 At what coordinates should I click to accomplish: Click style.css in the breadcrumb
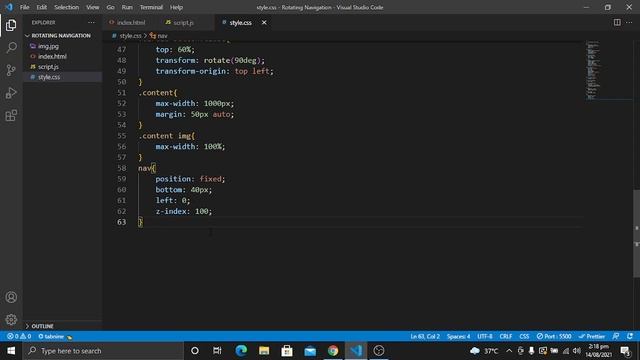(131, 36)
